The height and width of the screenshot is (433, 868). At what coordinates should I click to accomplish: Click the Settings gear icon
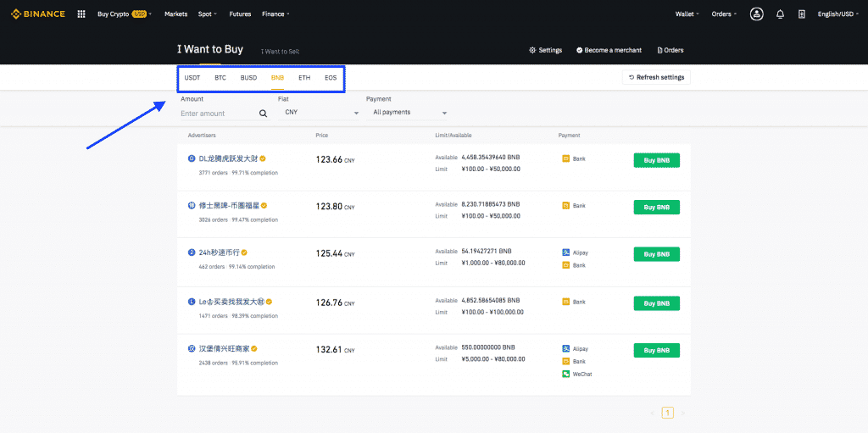(532, 50)
